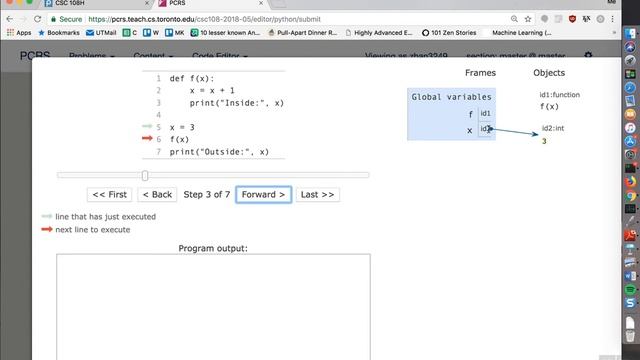
Task: Click code line 1 'def f(x):'
Action: coord(192,78)
